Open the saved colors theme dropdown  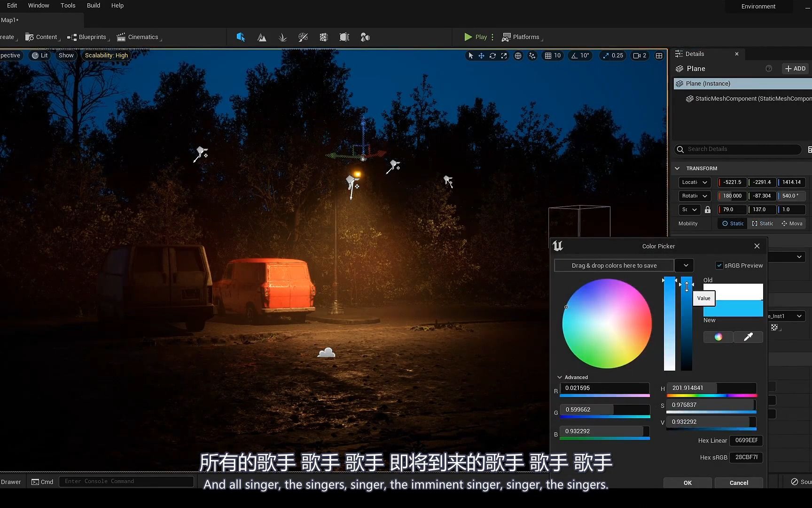point(685,266)
